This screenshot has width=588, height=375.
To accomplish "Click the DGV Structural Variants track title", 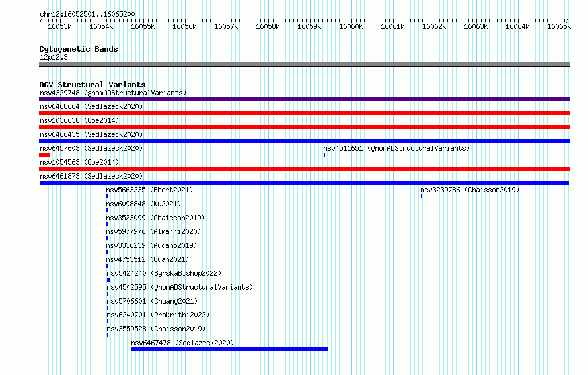I will 92,85.
